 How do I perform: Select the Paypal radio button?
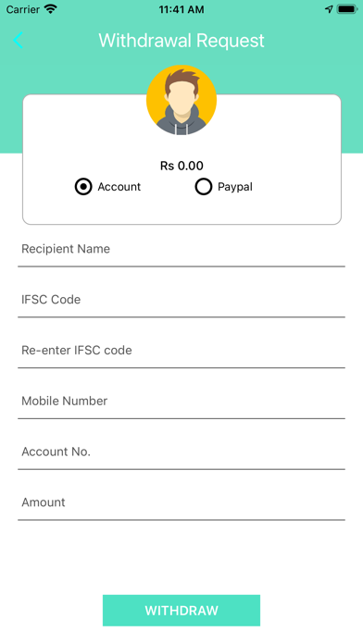(x=204, y=187)
